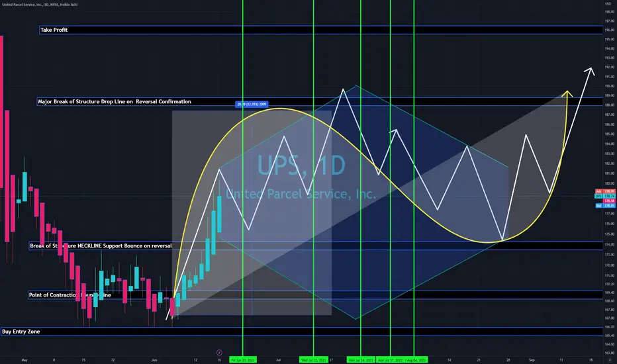Click the Wed Jul 12, 2023 date marker
Viewport: 617px width, 364px height.
(x=314, y=360)
